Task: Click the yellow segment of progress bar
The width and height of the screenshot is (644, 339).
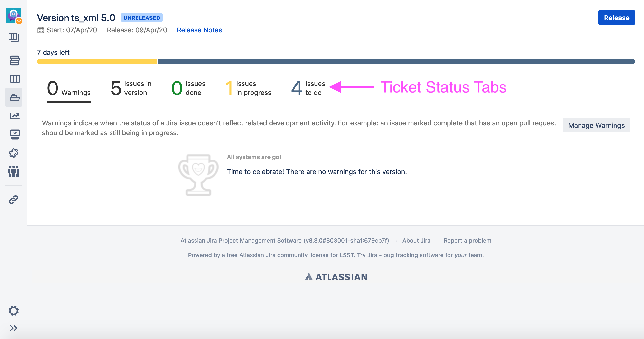Action: click(x=97, y=62)
